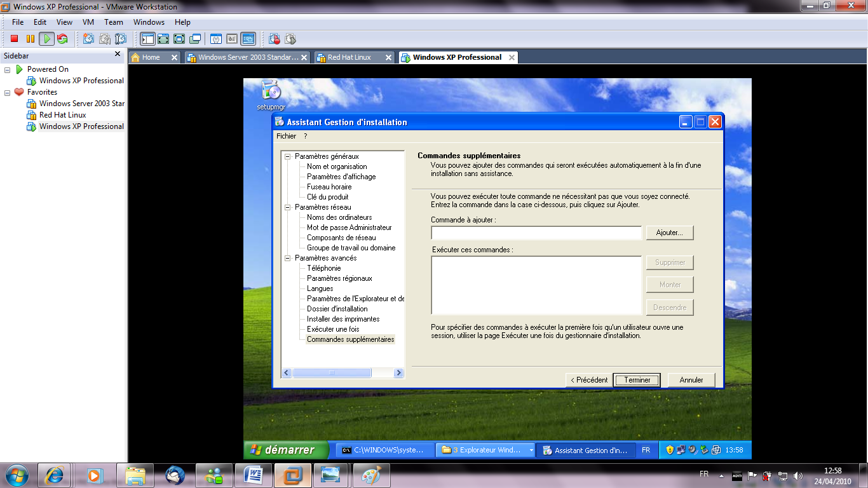868x488 pixels.
Task: Open the ? help menu in the wizard
Action: tap(305, 136)
